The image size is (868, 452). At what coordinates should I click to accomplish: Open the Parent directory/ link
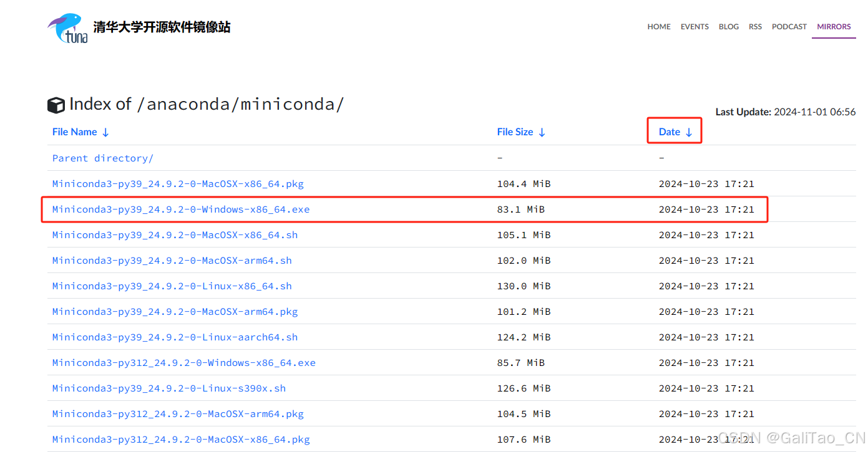[x=103, y=158]
